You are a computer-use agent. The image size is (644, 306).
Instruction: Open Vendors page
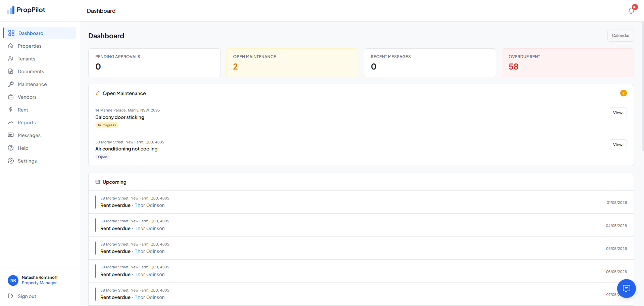pos(40,97)
